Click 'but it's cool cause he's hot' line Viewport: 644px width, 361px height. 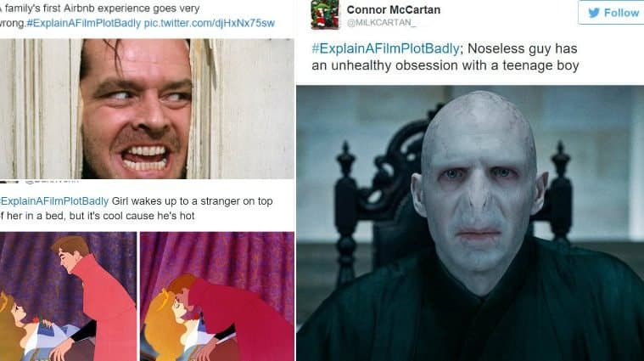click(132, 216)
